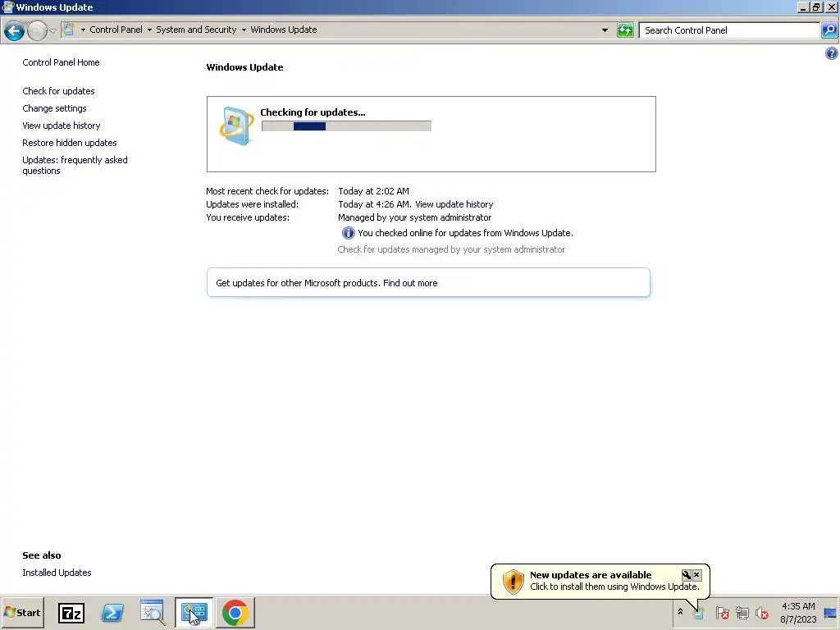The image size is (840, 630).
Task: Close the New updates balloon
Action: point(696,575)
